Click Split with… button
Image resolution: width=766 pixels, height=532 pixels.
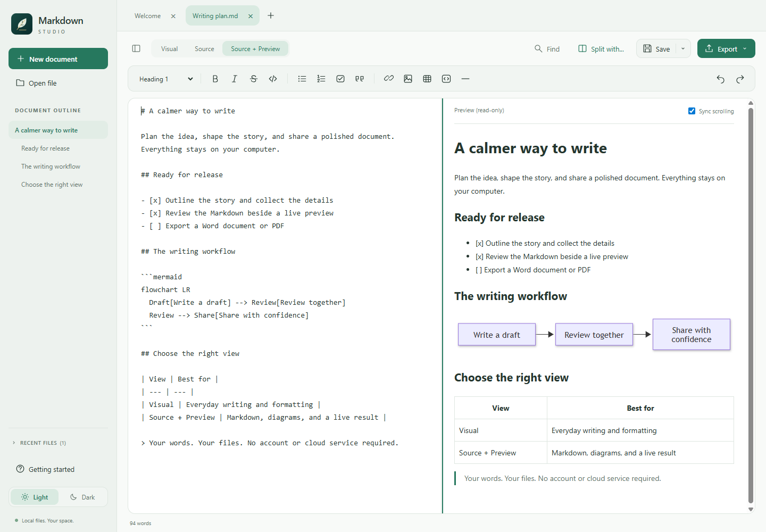pyautogui.click(x=601, y=48)
